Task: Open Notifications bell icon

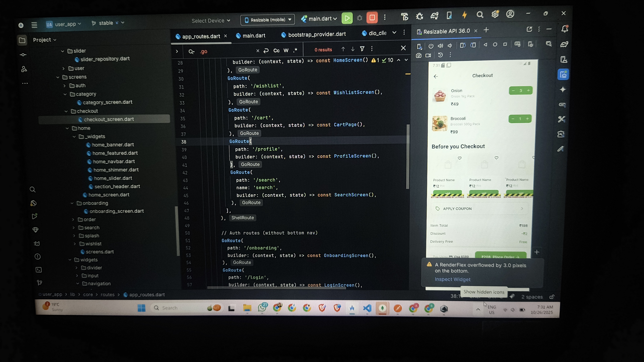Action: pyautogui.click(x=564, y=29)
